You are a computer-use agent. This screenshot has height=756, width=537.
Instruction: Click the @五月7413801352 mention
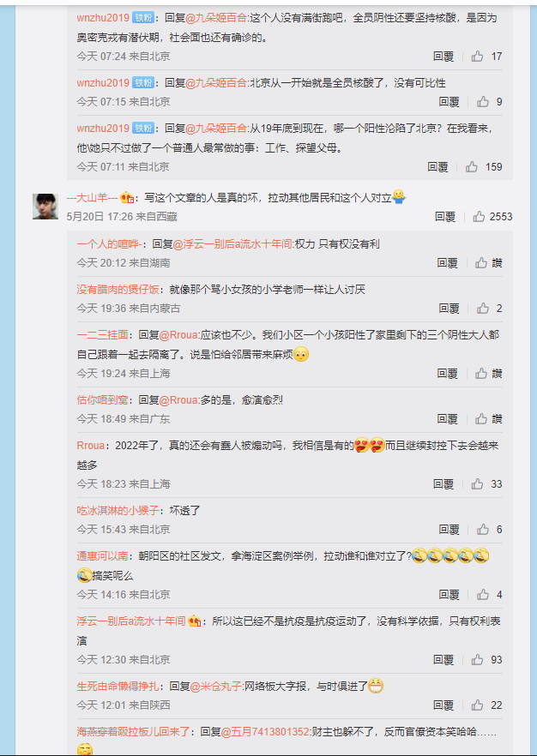pyautogui.click(x=265, y=732)
